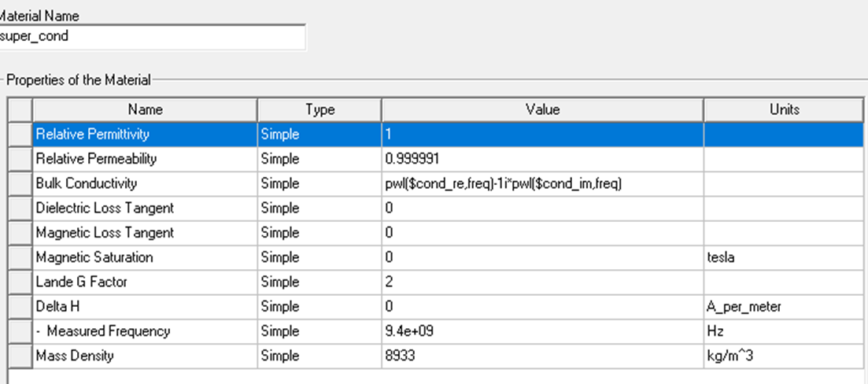
Task: Open the kg/m^3 units cell
Action: point(784,356)
